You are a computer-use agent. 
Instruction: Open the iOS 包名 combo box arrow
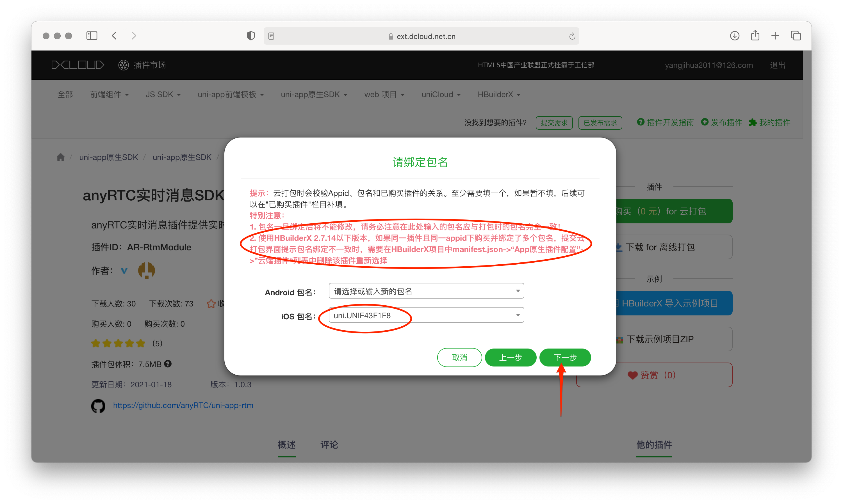pos(518,315)
